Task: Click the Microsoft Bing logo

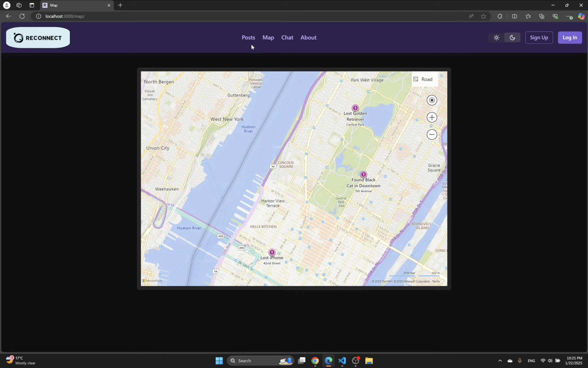Action: click(x=152, y=281)
